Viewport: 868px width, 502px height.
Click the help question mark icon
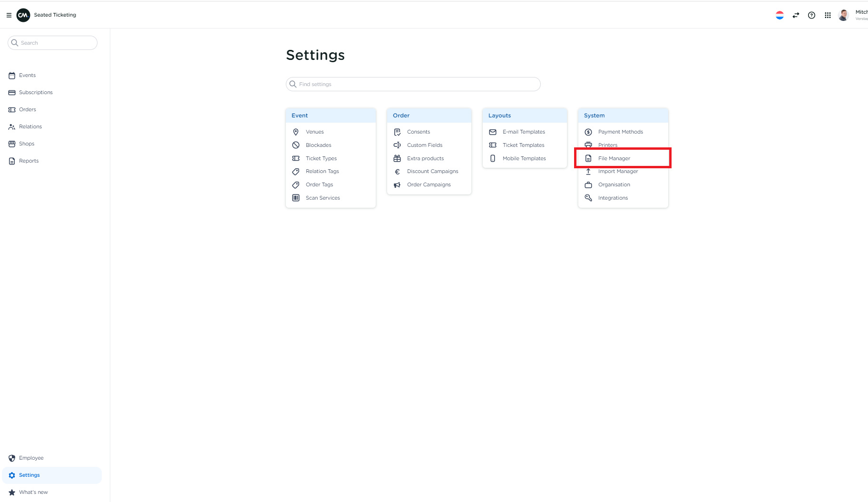tap(812, 15)
